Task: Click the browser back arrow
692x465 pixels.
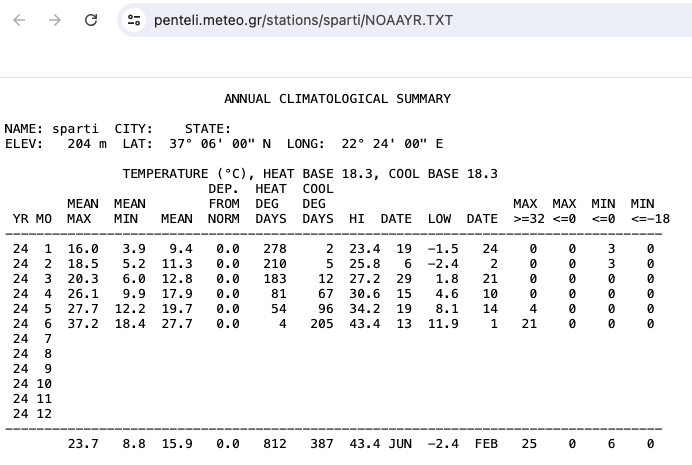Action: (19, 20)
